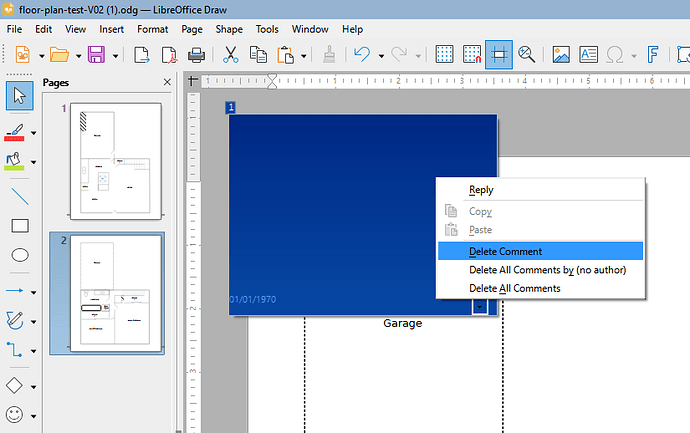The height and width of the screenshot is (433, 690).
Task: Click the New document icon
Action: (22, 55)
